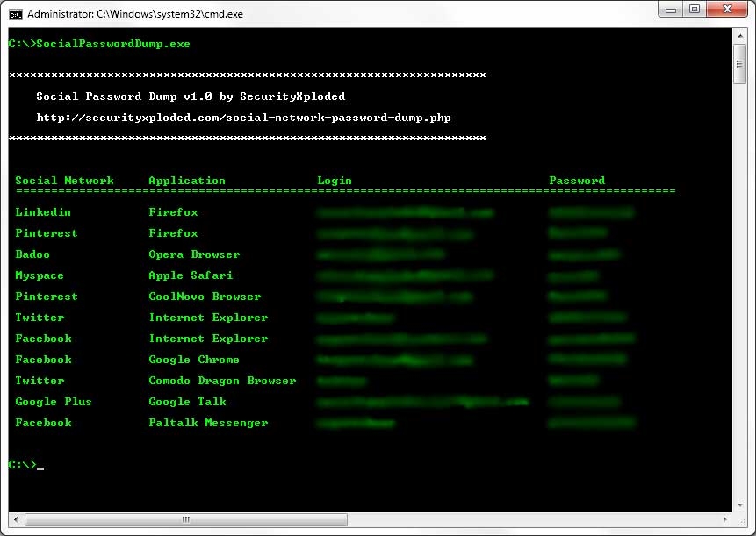Click the 'Google Talk' entry
This screenshot has width=756, height=536.
(188, 402)
